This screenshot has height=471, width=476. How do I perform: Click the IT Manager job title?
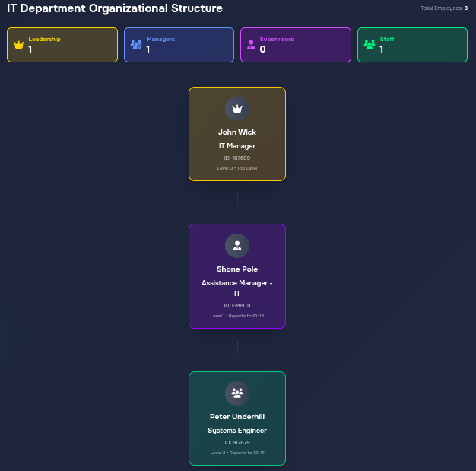pos(237,146)
